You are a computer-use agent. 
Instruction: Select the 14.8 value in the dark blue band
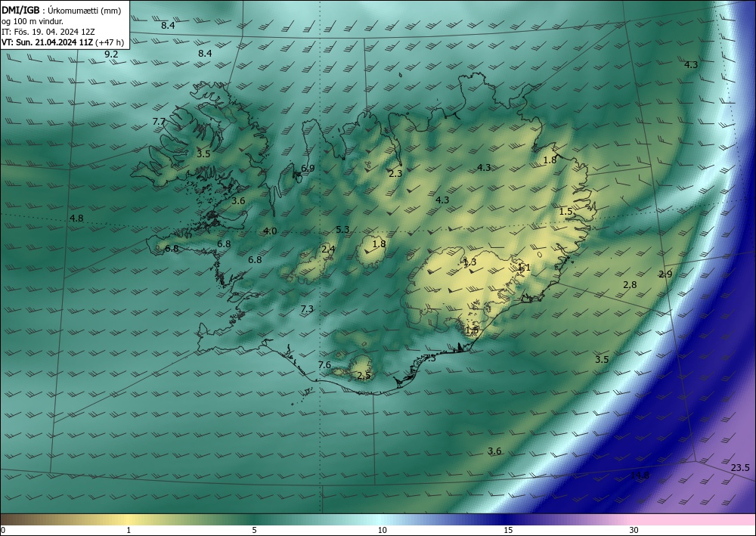640,476
